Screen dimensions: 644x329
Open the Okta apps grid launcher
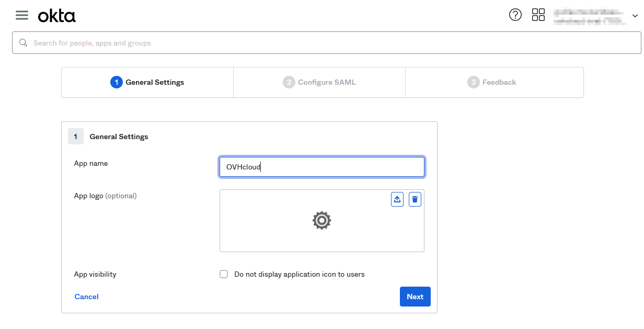click(538, 15)
